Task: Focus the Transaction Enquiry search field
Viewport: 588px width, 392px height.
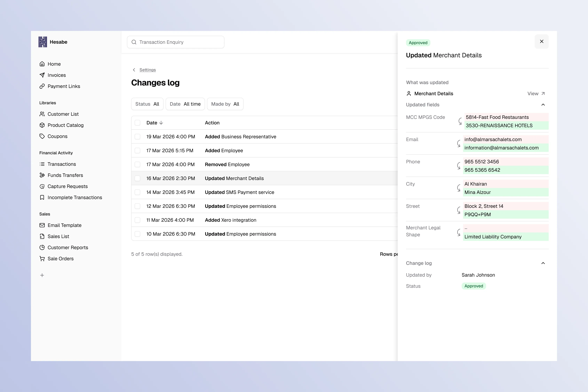Action: point(176,42)
